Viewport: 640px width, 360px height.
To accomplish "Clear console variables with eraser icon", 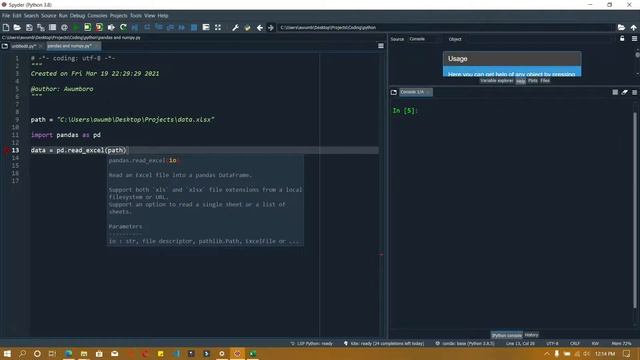I will click(x=624, y=92).
